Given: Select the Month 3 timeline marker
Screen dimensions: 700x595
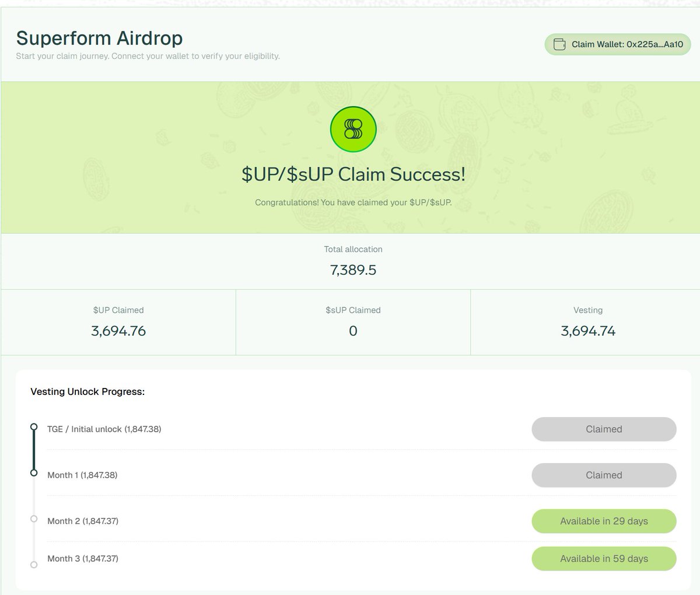Looking at the screenshot, I should pos(34,565).
